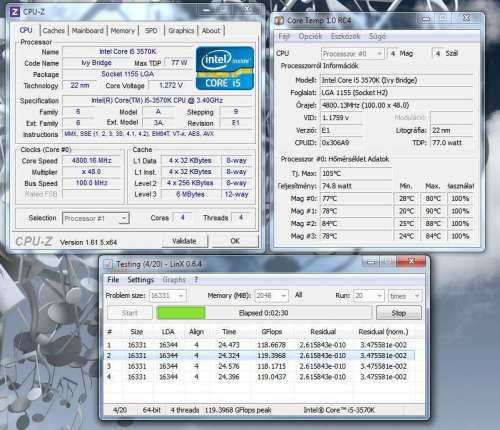Switch to the Memory tab in CPU-Z
Screen dimensions: 500x430
click(x=122, y=31)
